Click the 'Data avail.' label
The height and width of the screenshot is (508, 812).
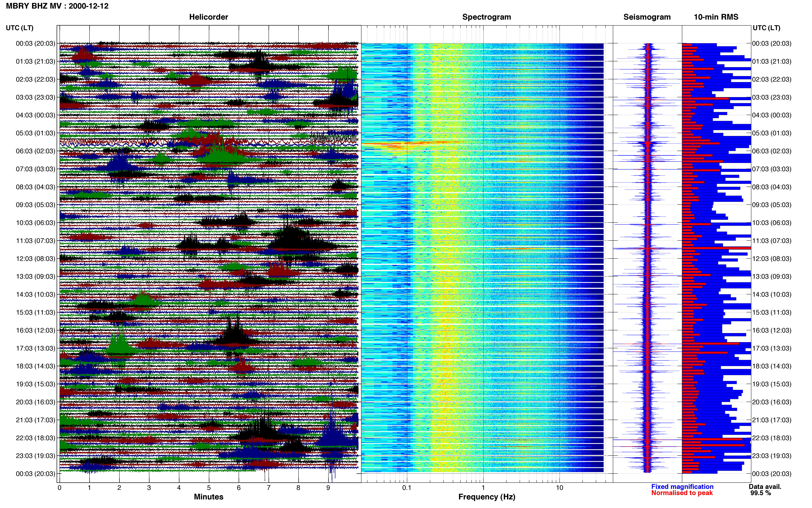(x=765, y=486)
